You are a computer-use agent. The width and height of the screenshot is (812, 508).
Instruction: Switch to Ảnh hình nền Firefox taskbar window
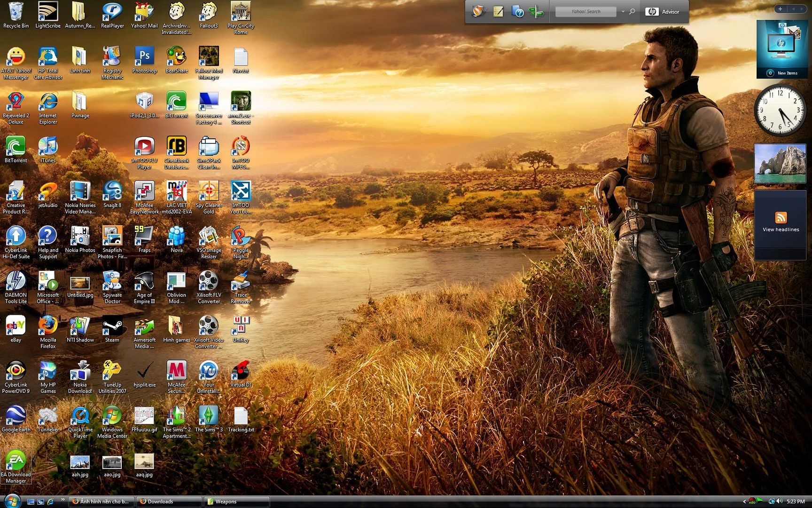coord(101,501)
